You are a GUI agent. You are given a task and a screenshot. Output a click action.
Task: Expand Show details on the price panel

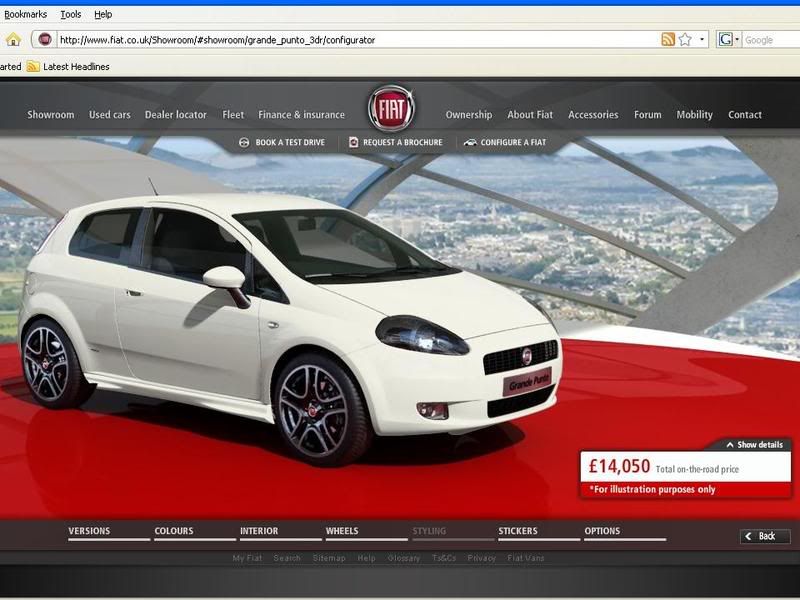click(754, 445)
